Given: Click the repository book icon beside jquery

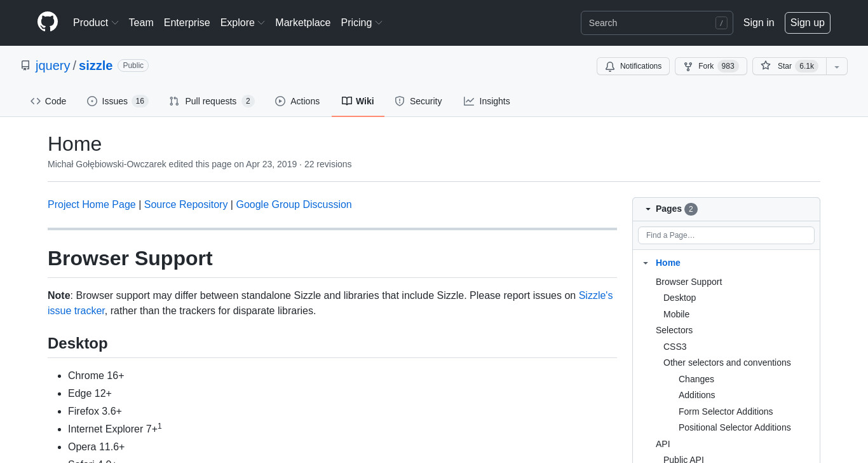Looking at the screenshot, I should click(x=25, y=66).
